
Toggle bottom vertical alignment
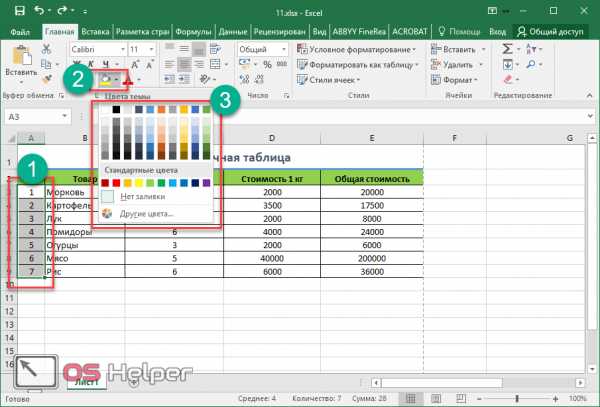tap(199, 49)
